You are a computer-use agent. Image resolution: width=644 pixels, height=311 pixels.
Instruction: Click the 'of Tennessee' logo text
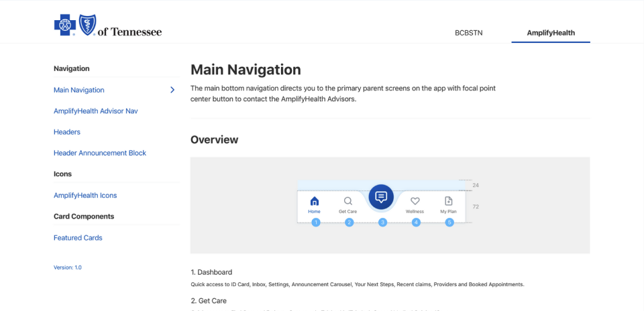129,32
